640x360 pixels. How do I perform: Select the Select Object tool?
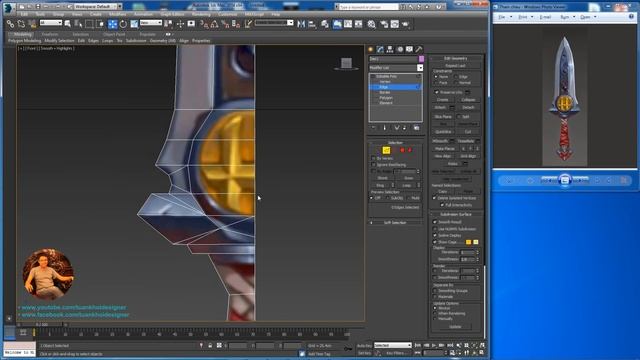(67, 24)
